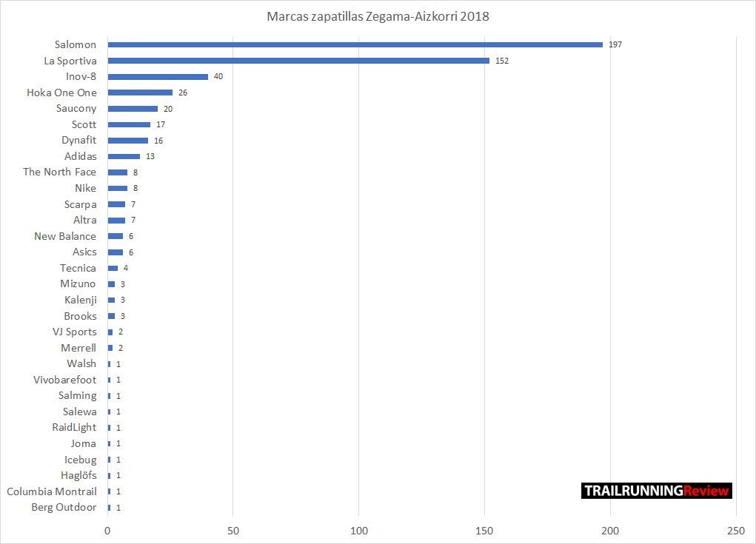
Task: Click the Adidas bar
Action: point(124,156)
